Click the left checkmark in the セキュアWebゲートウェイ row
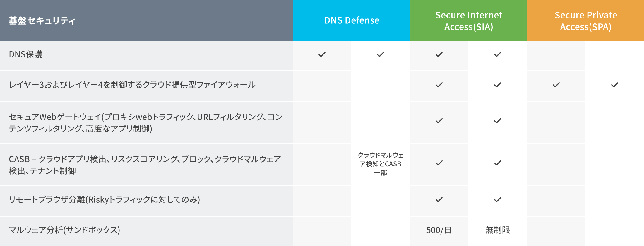The image size is (644, 246). [439, 121]
